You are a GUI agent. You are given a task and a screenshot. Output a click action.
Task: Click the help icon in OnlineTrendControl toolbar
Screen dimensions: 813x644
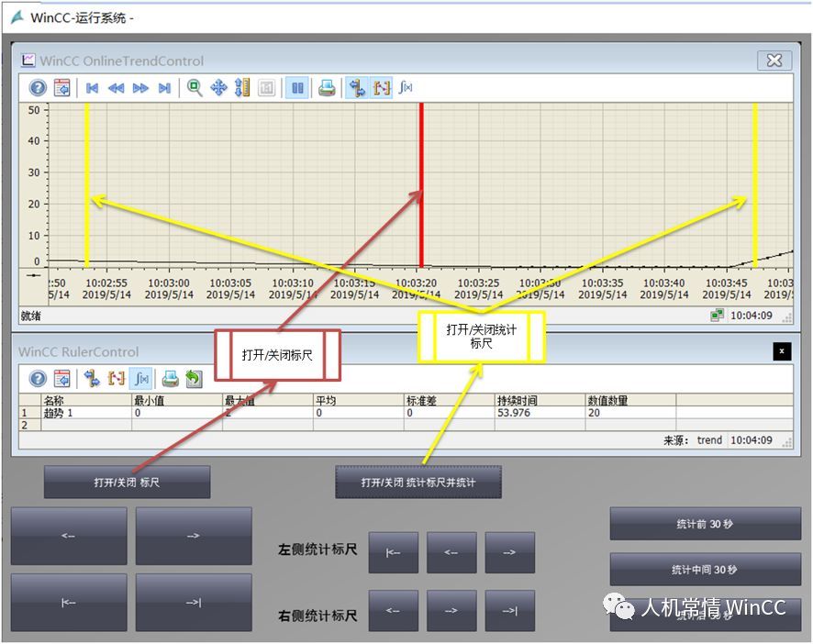tap(38, 88)
